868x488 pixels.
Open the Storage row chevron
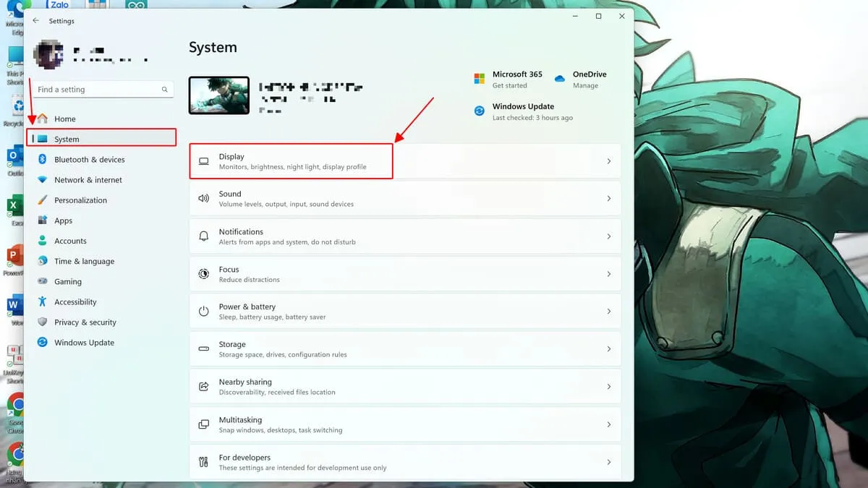click(608, 349)
